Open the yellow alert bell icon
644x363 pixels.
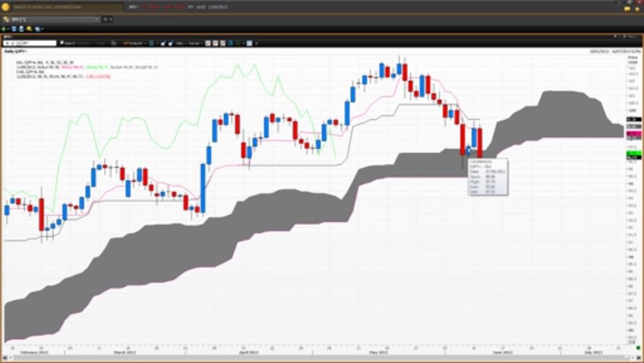[x=29, y=29]
